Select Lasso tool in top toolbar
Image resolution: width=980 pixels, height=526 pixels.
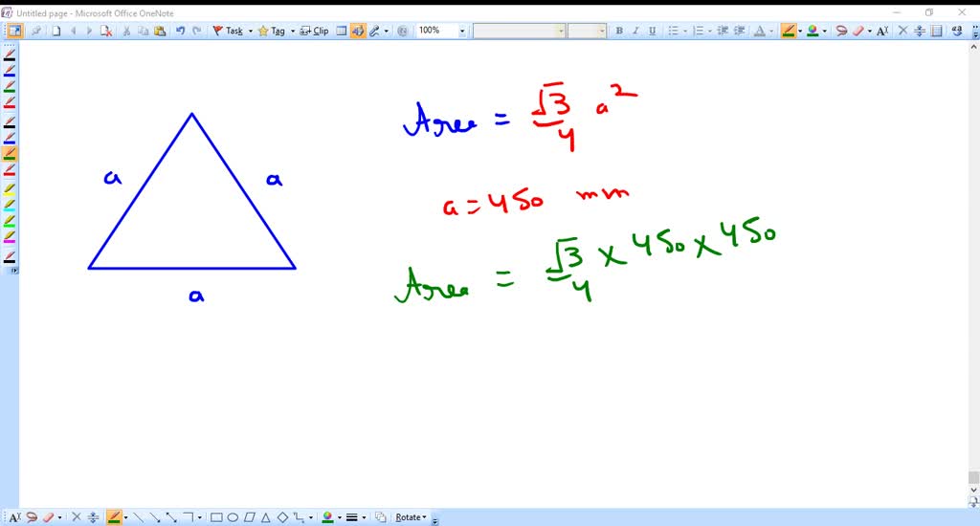point(841,31)
